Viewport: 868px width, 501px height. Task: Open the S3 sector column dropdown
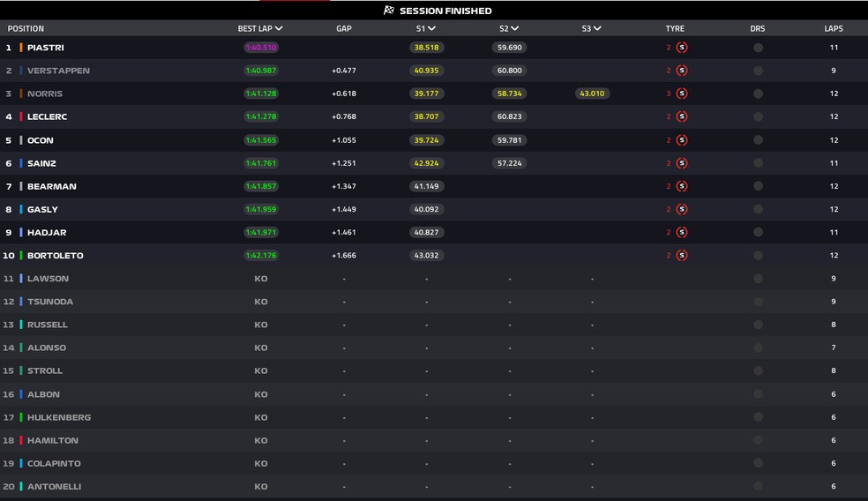click(597, 28)
